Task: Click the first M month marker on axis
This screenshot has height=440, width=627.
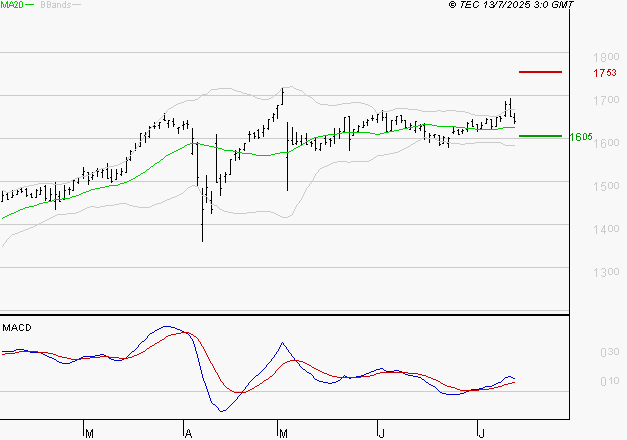Action: click(x=89, y=433)
